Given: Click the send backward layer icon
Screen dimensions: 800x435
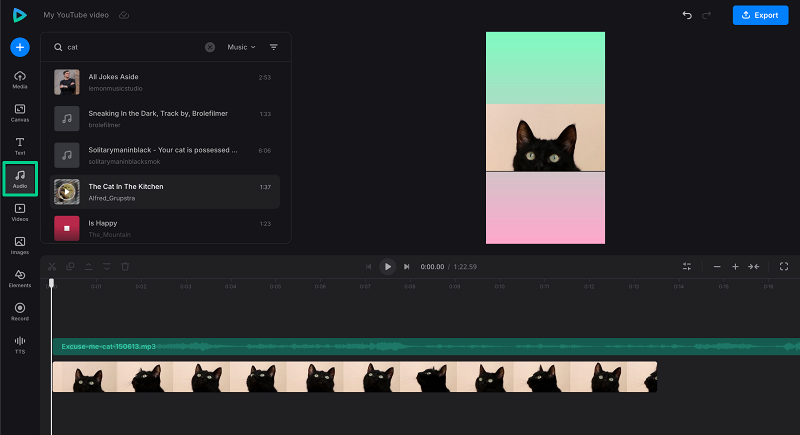Looking at the screenshot, I should [x=107, y=267].
